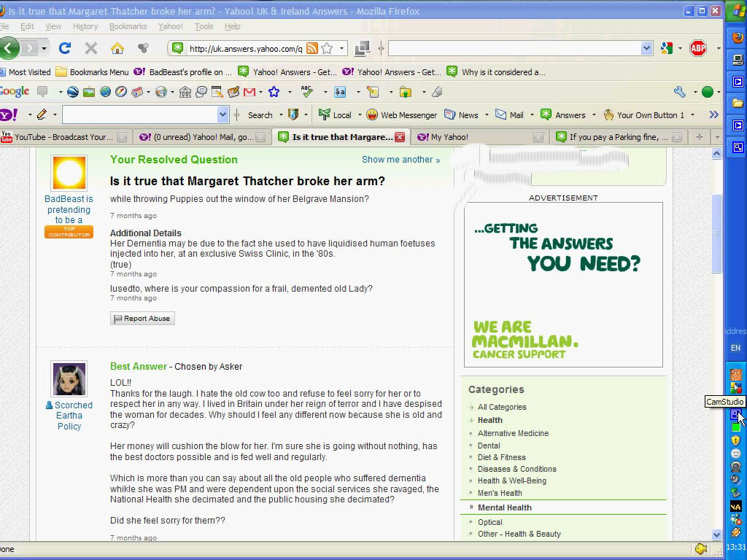Click the pencil icon in Yahoo toolbar
Screen dimensions: 747x560
pyautogui.click(x=42, y=114)
